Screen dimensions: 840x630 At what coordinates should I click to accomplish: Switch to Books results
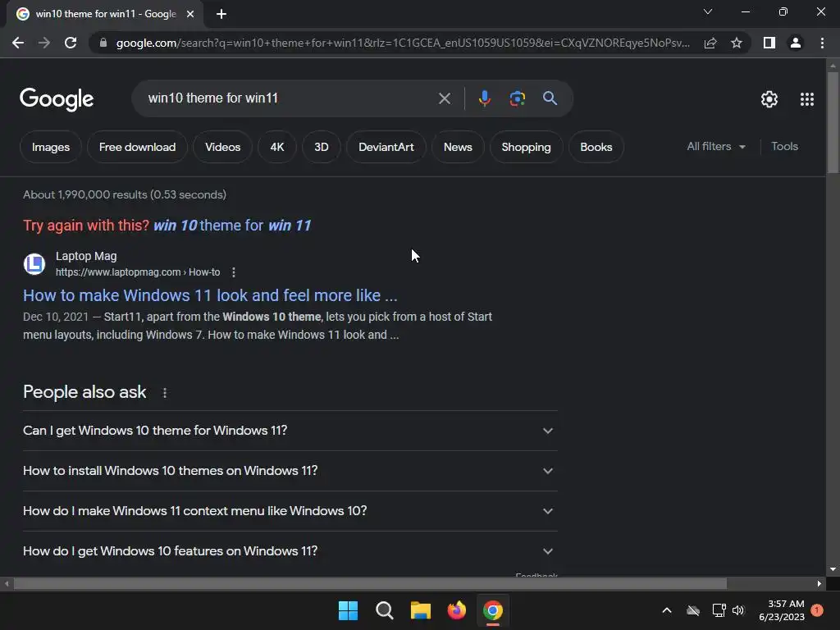click(596, 147)
